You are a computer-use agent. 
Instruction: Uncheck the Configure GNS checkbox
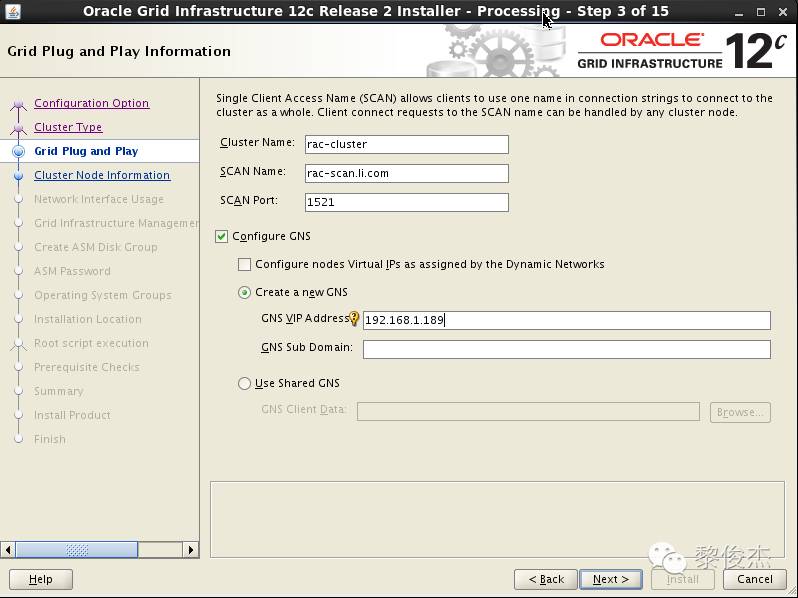point(221,236)
